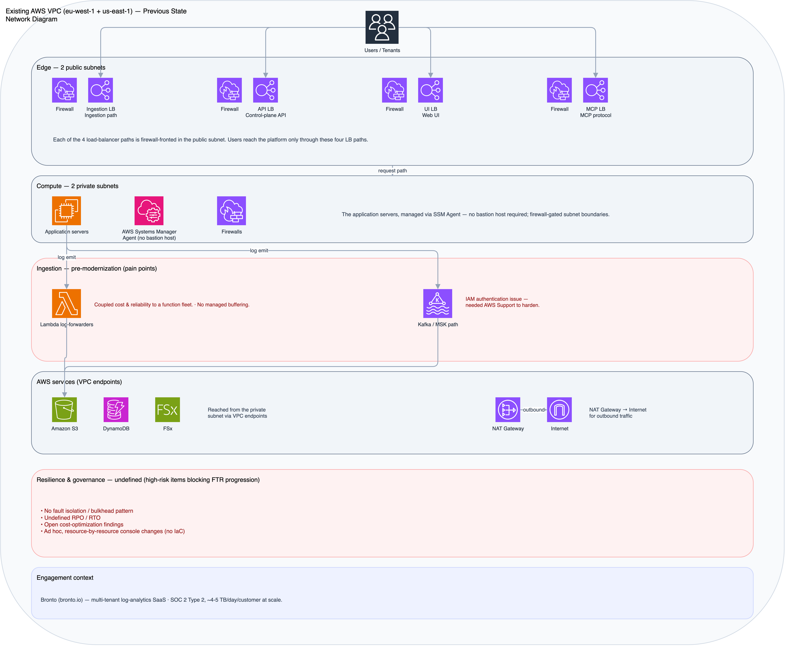Select the 'No fault isolation / bulkhead pattern' bullet
This screenshot has height=672, width=785.
(87, 511)
